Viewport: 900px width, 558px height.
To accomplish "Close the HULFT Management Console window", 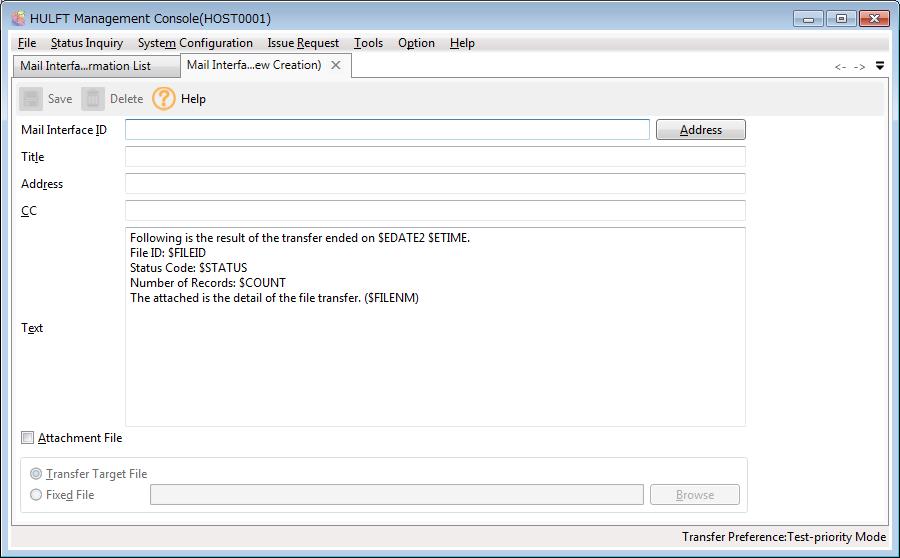I will [x=874, y=19].
